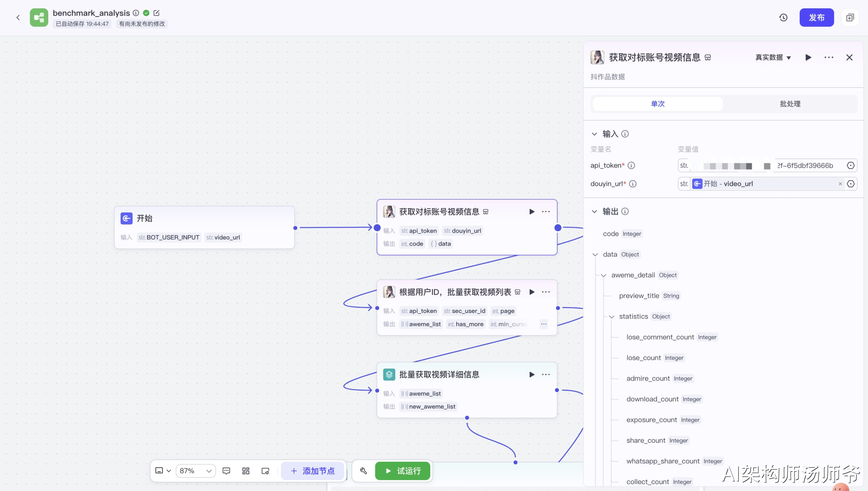Open the 87% zoom level dropdown
Viewport: 868px width, 491px height.
196,471
